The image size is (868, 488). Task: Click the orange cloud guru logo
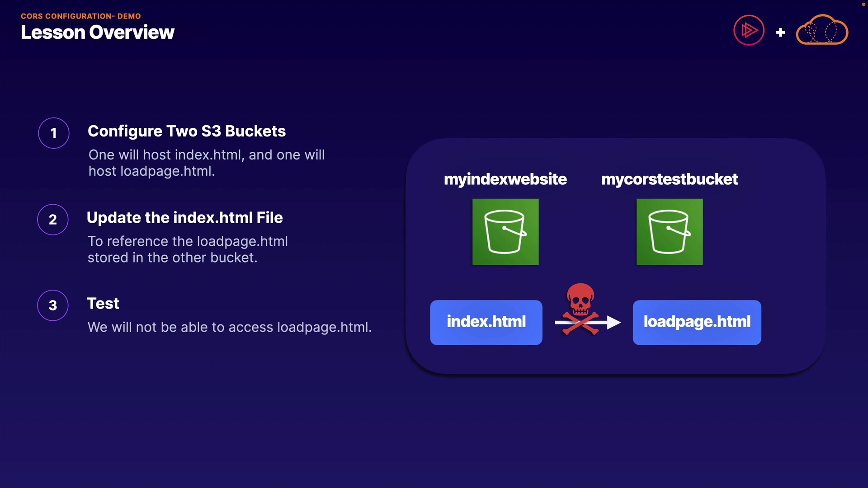(821, 31)
